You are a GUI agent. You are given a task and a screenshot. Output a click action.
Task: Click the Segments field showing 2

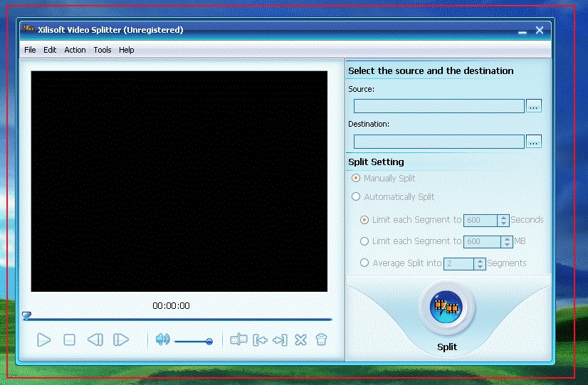pyautogui.click(x=458, y=264)
